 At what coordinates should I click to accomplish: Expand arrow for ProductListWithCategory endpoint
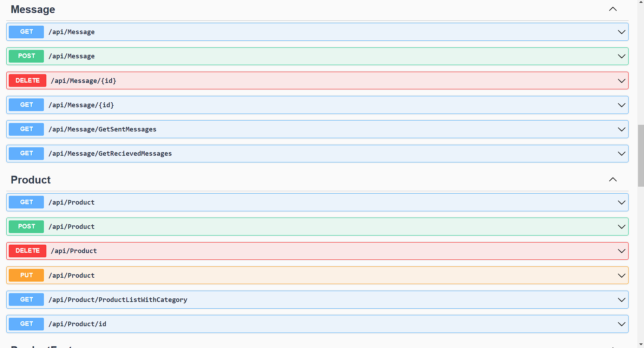(621, 300)
